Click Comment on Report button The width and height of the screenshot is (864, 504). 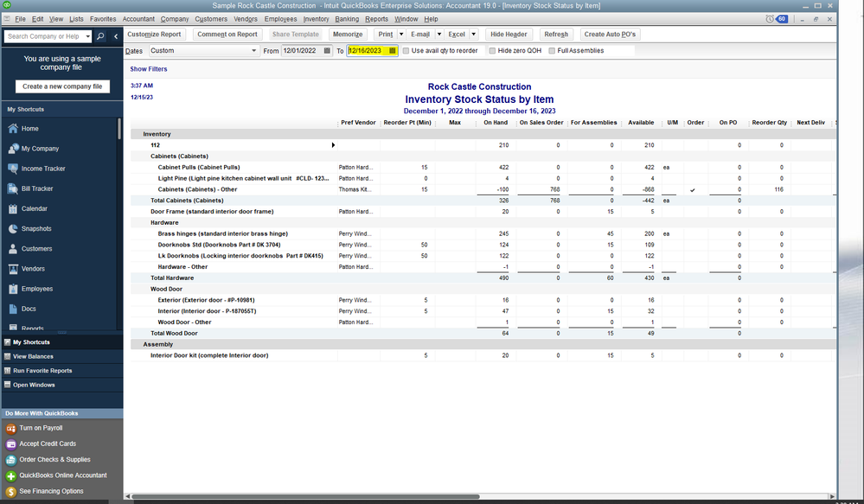click(227, 35)
